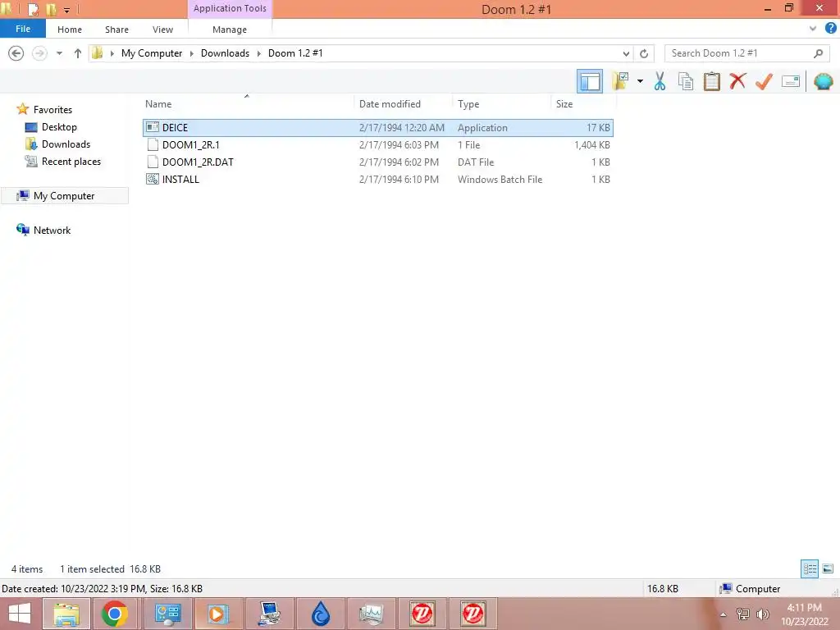Switch to the Share ribbon tab
Screen dimensions: 840x630
click(116, 30)
